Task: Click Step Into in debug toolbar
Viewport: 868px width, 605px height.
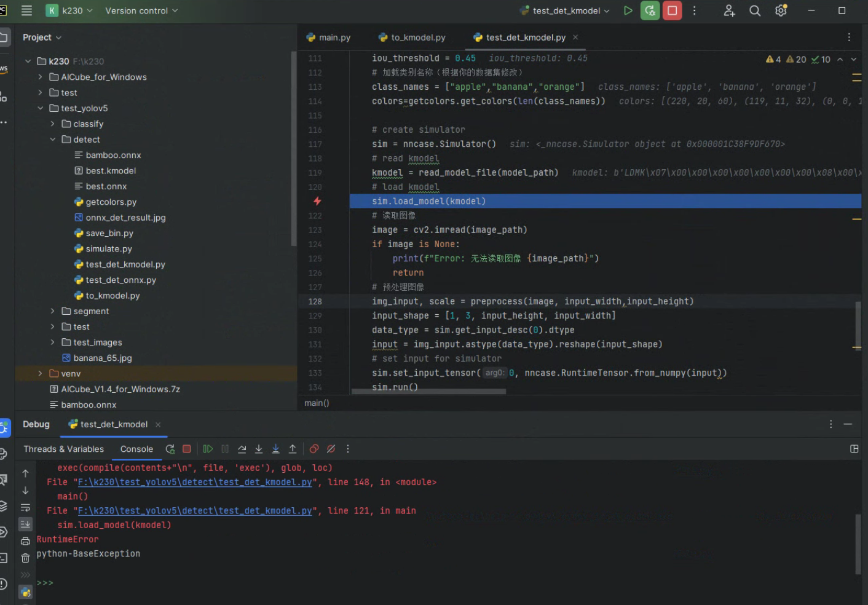Action: tap(259, 449)
